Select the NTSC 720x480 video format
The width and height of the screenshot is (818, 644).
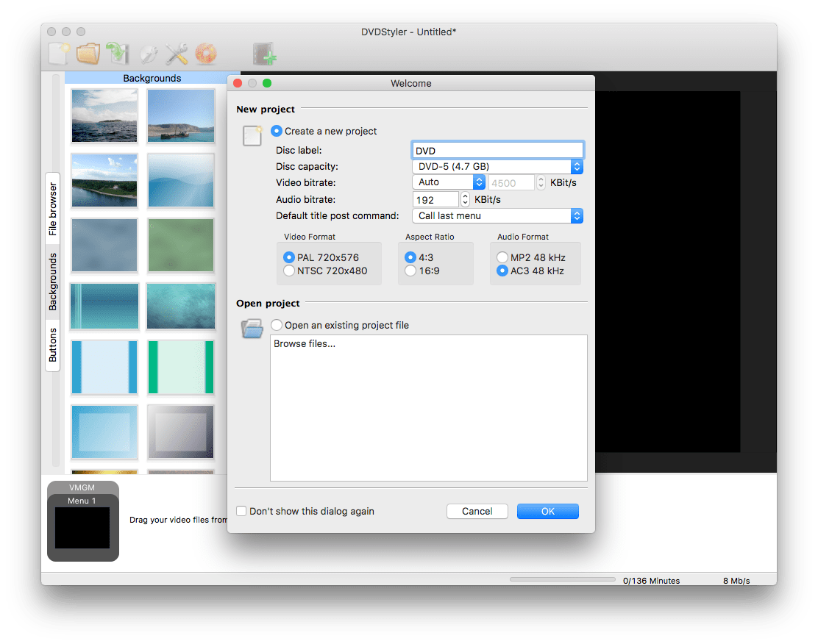[x=289, y=271]
